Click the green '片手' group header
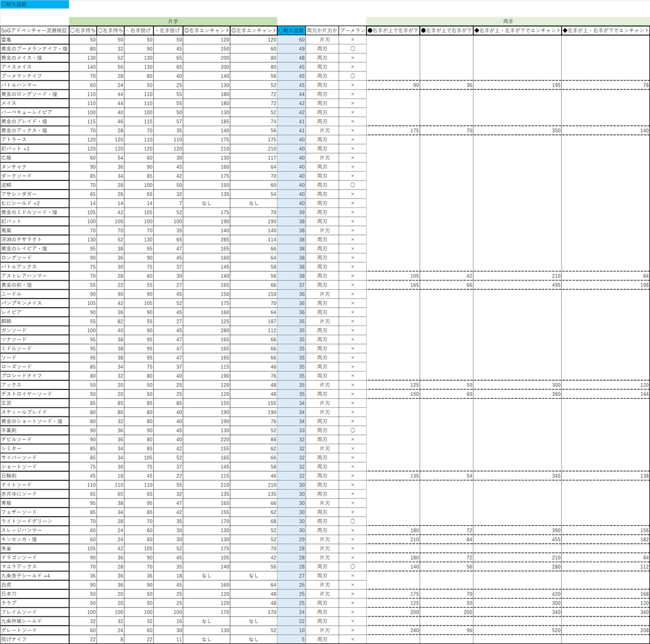 pos(173,21)
